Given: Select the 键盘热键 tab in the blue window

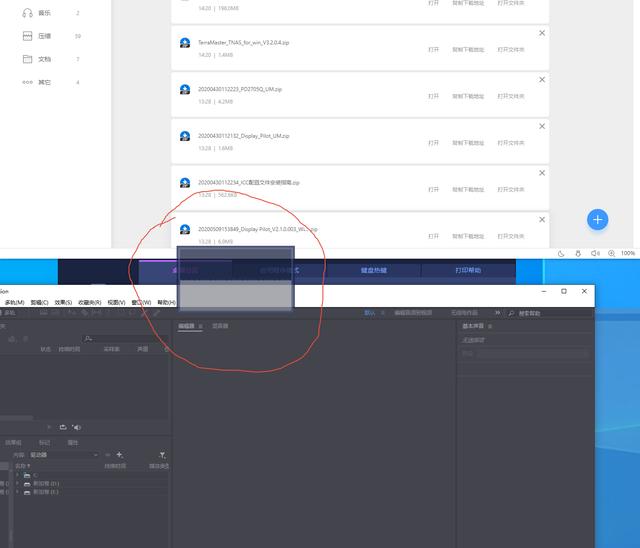Looking at the screenshot, I should coord(373,270).
